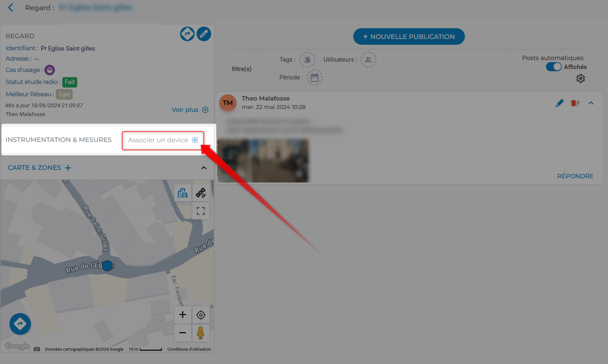Open the settings gear under Posts automatiques
This screenshot has height=364, width=608.
580,79
